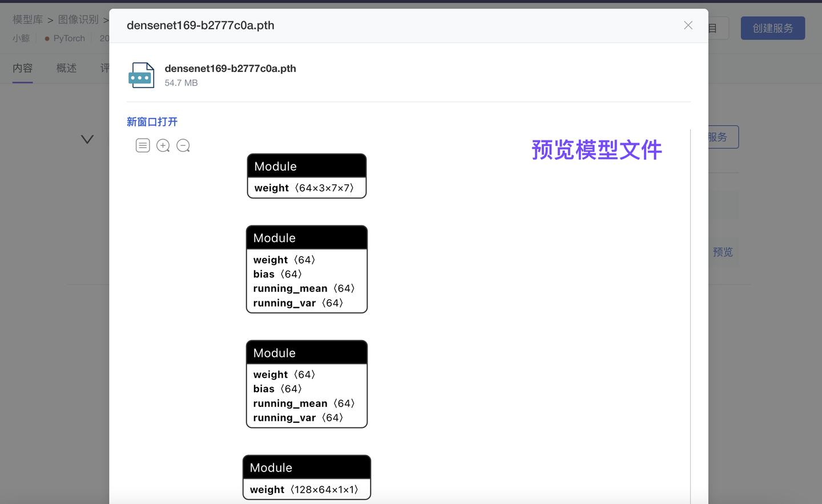This screenshot has height=504, width=822.
Task: Select the Module node with weight 128×64×1×1
Action: click(307, 477)
